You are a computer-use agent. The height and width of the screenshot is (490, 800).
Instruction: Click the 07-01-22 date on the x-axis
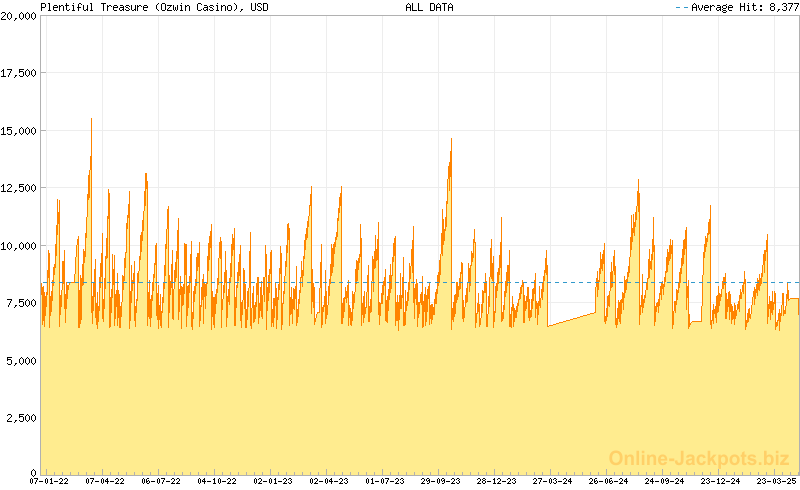click(x=49, y=481)
